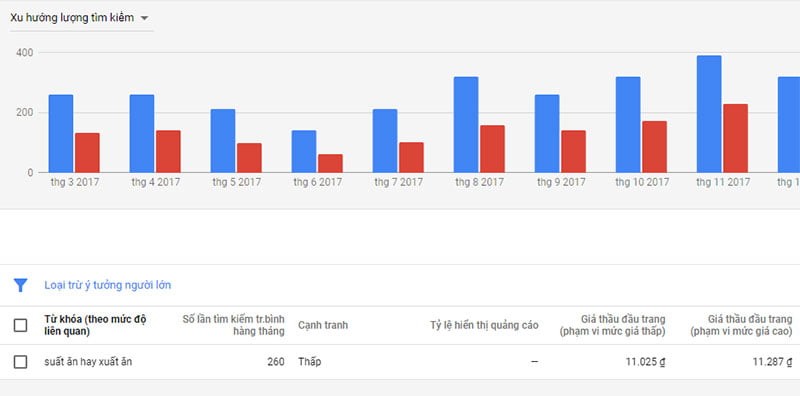Image resolution: width=800 pixels, height=396 pixels.
Task: Click the red bar for thg 10 2017
Action: (x=655, y=146)
